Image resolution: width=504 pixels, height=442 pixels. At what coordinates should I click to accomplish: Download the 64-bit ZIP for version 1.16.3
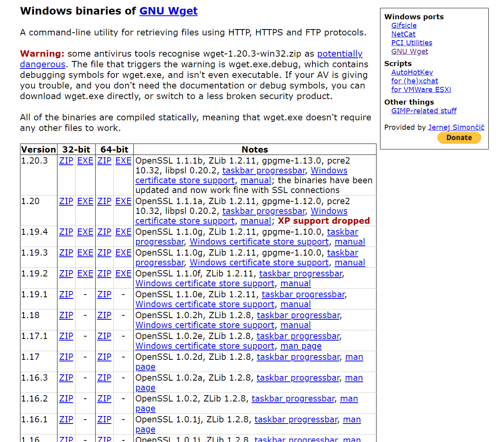pos(104,378)
